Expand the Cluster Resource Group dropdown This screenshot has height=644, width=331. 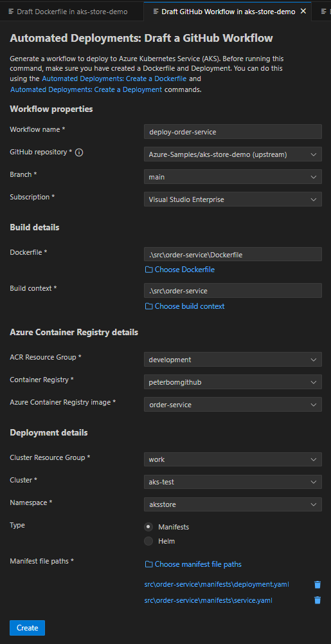tap(233, 459)
